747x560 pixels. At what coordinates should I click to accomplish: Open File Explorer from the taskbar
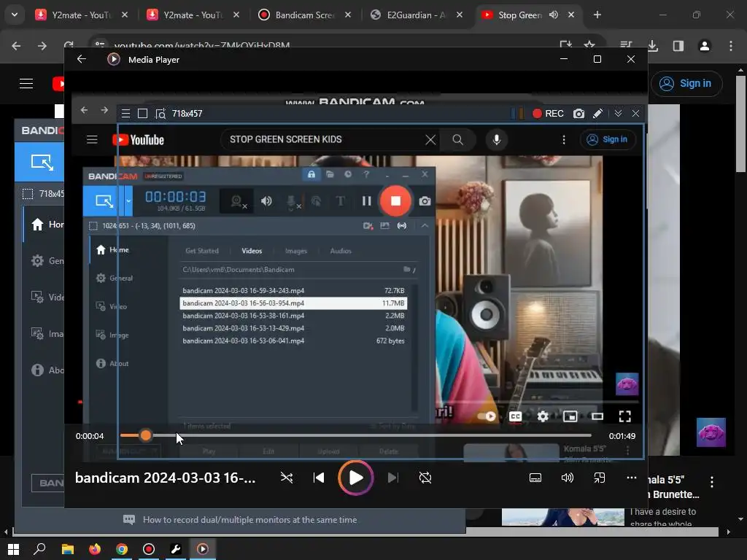(68, 549)
